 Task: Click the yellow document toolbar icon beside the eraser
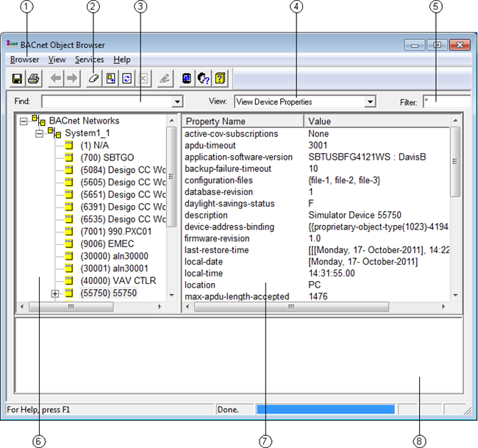(x=110, y=78)
